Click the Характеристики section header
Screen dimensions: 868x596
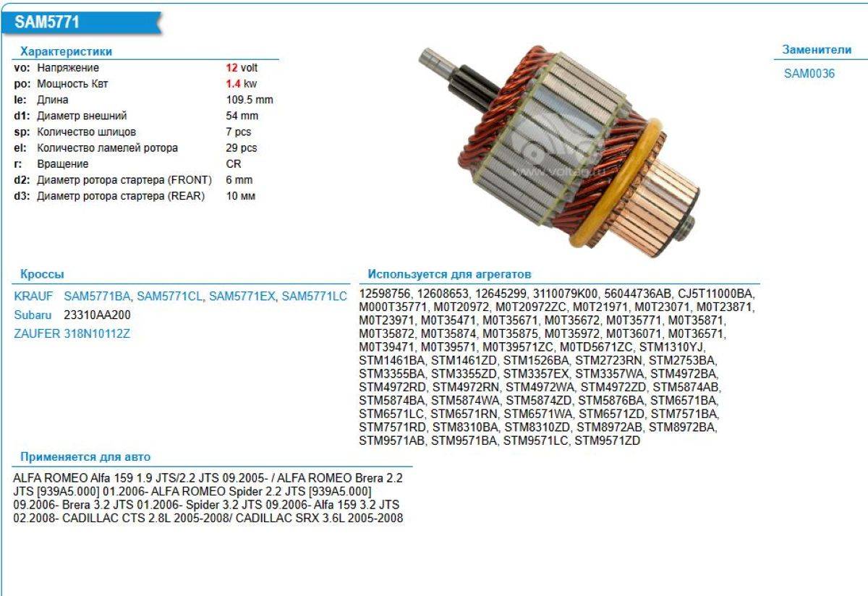pyautogui.click(x=66, y=51)
